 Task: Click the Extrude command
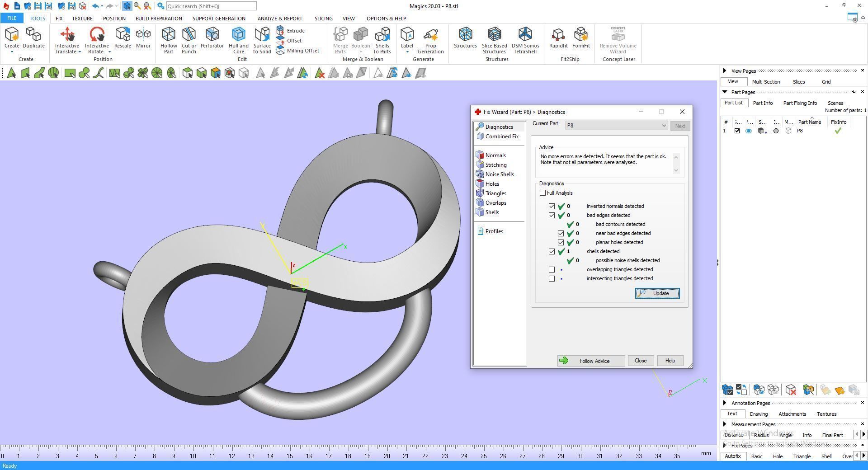point(290,31)
